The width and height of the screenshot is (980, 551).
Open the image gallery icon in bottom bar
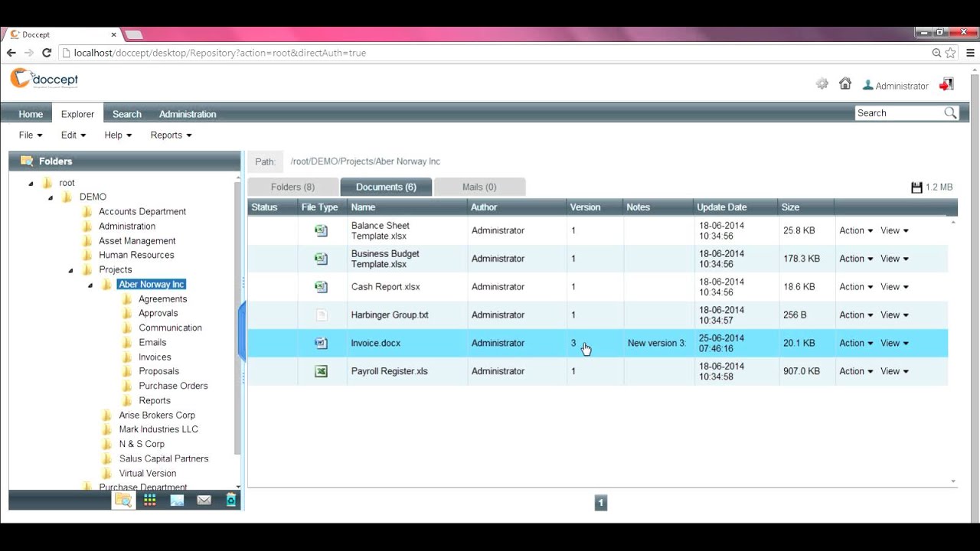pyautogui.click(x=177, y=500)
